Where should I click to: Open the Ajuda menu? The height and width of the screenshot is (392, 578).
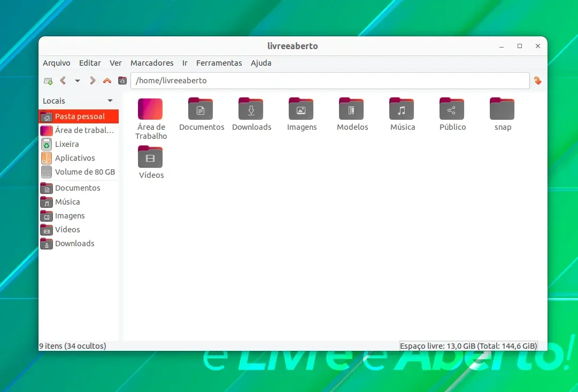click(x=261, y=63)
